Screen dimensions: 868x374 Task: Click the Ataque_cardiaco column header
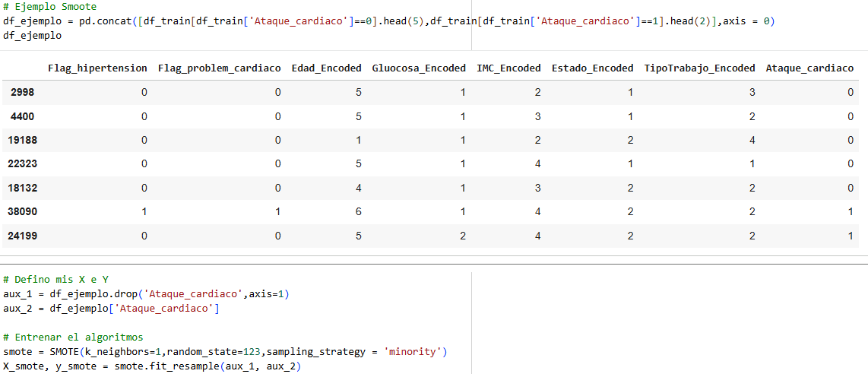(809, 68)
